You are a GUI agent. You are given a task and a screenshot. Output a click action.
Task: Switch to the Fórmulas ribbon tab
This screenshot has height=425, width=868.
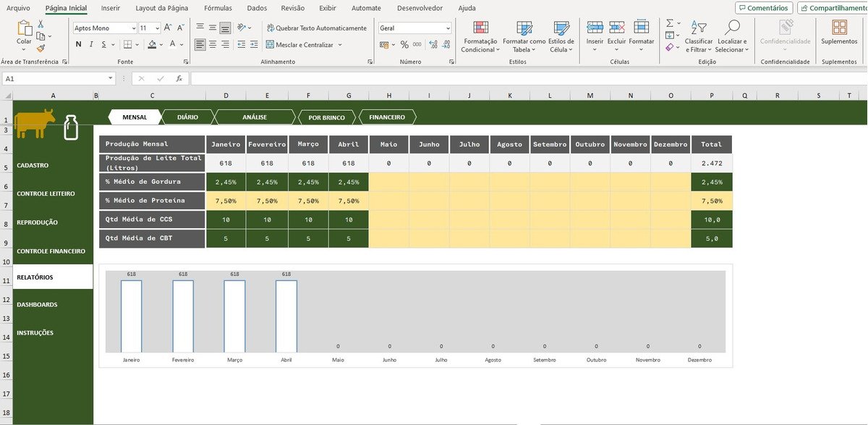[x=218, y=8]
